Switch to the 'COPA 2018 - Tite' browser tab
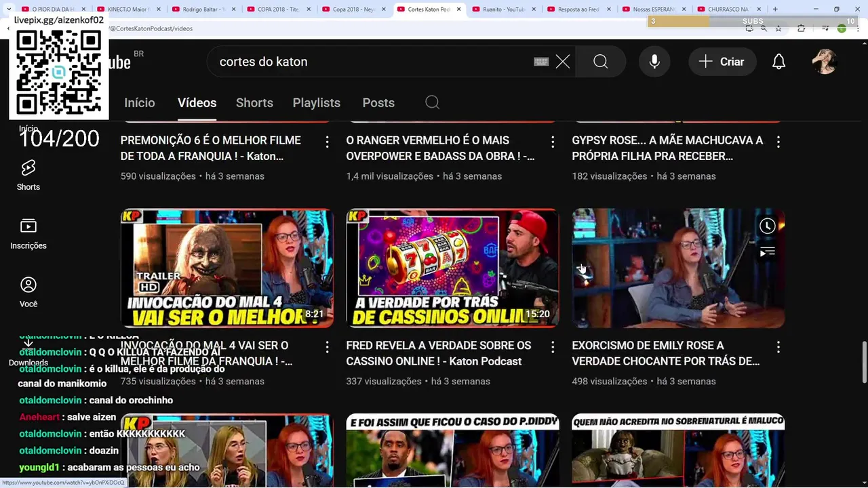 pyautogui.click(x=277, y=9)
